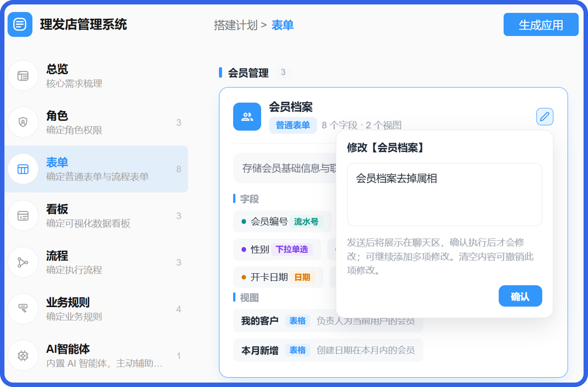Click the 性别 field chip
The image size is (588, 387).
point(277,249)
